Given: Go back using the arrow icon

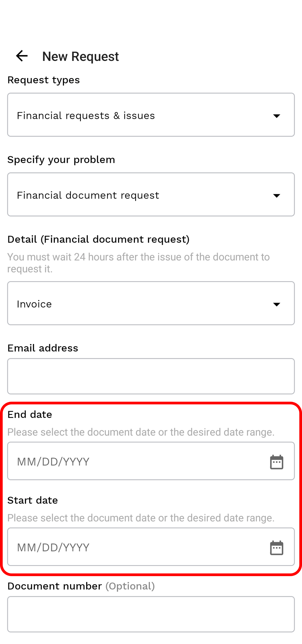Looking at the screenshot, I should (22, 56).
